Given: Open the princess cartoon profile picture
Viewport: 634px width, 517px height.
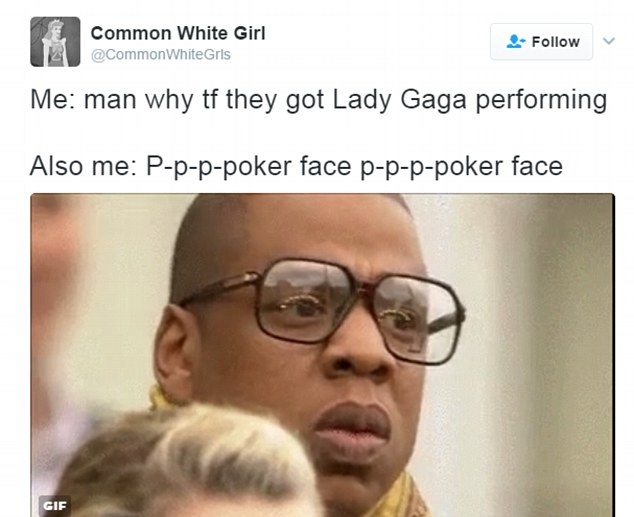Looking at the screenshot, I should (x=55, y=42).
